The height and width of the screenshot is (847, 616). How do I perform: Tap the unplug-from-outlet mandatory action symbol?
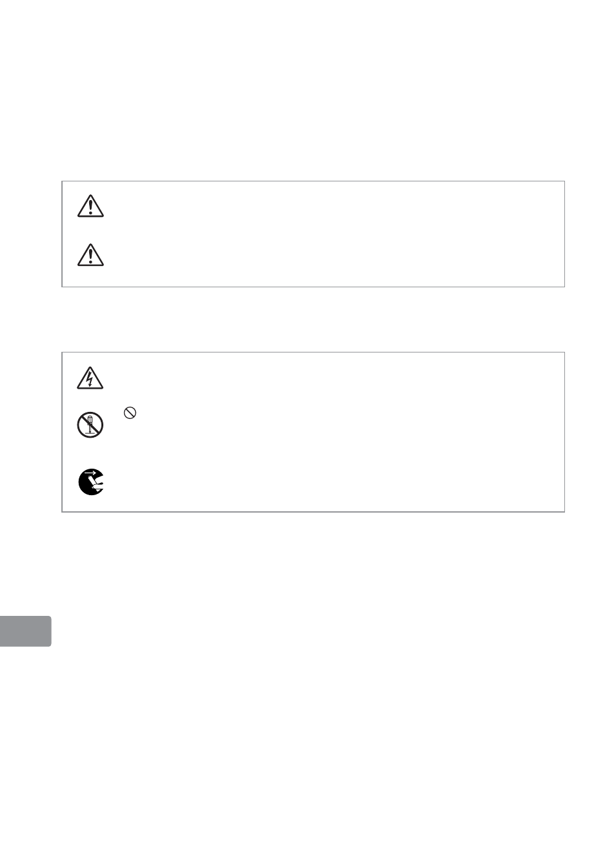[x=91, y=482]
